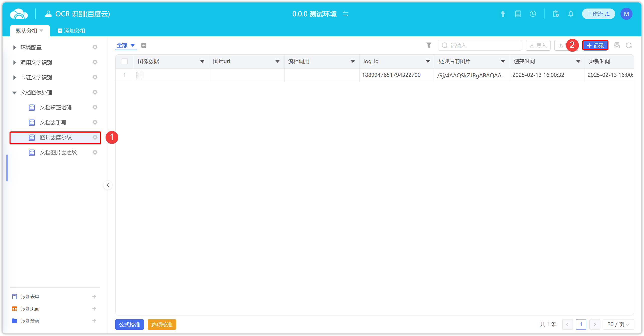The height and width of the screenshot is (336, 644).
Task: Open the 20 / 页 page size dropdown
Action: click(x=618, y=324)
